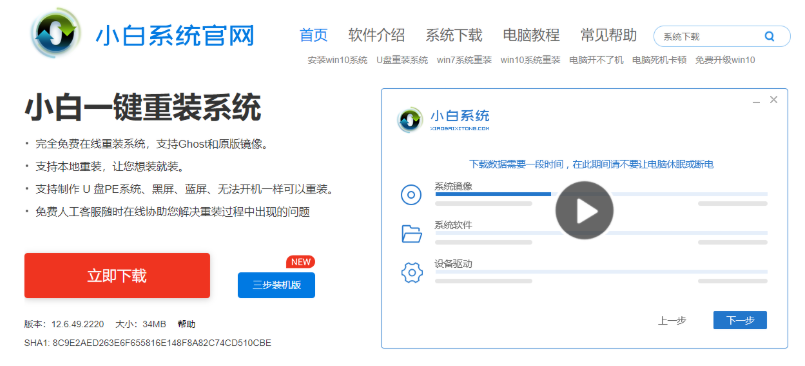Click the 帮助 link near version info

pyautogui.click(x=186, y=324)
